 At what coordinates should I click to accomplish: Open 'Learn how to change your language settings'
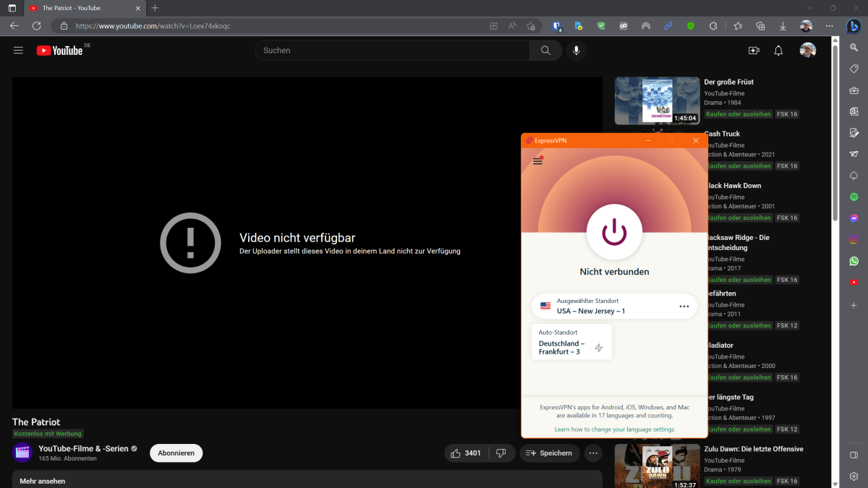[x=614, y=429]
